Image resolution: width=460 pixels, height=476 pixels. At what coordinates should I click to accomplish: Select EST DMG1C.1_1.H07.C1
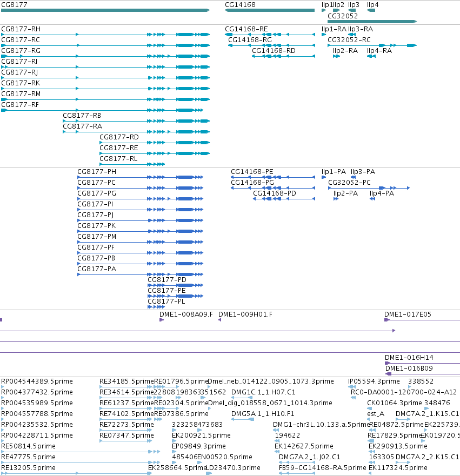pos(263,392)
